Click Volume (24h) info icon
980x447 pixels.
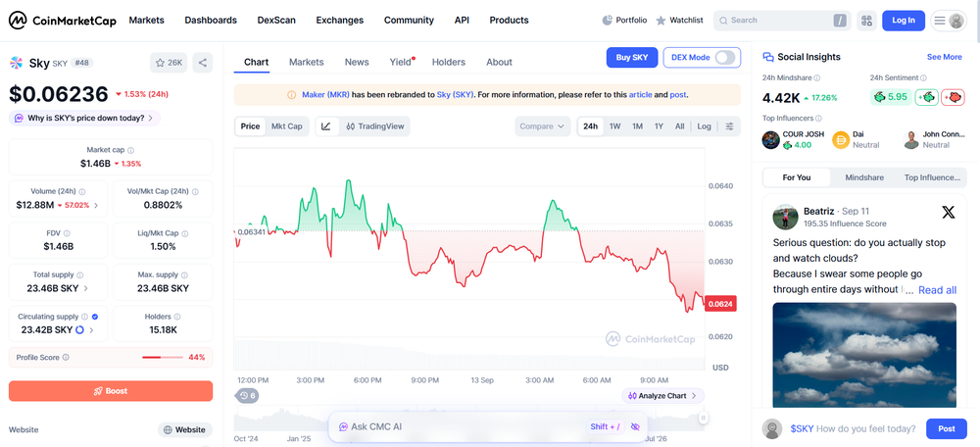pos(82,192)
